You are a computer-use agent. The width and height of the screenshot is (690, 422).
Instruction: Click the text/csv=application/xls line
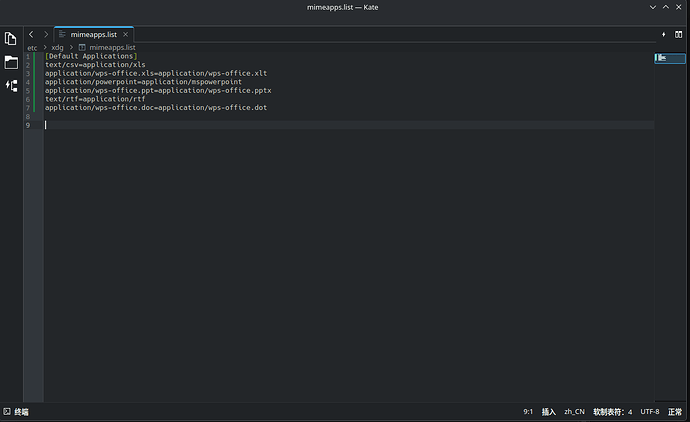95,65
